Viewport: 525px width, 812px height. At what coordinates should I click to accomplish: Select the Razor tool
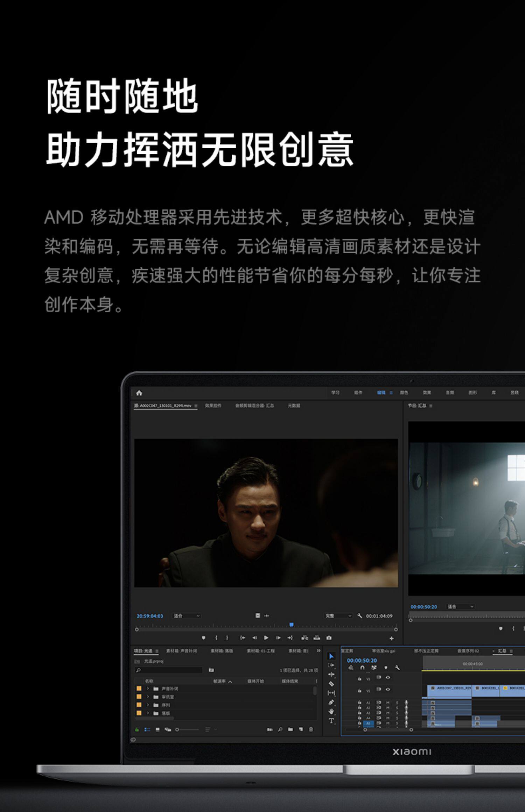[x=331, y=684]
